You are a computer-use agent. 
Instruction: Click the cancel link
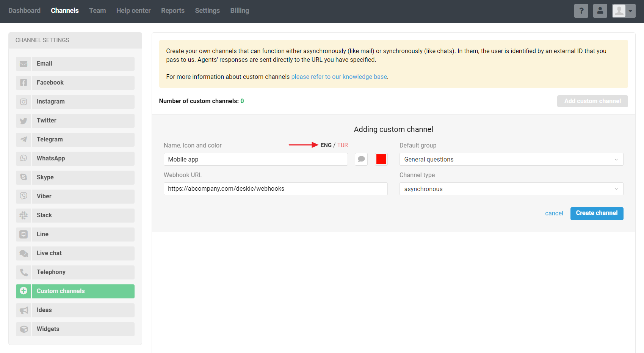point(554,213)
